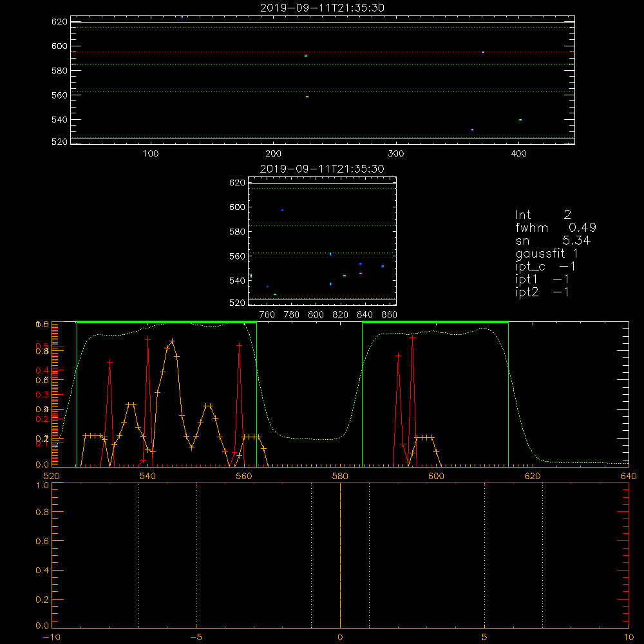This screenshot has width=644, height=644.
Task: Click the tallest orange peak near 545
Action: (173, 341)
